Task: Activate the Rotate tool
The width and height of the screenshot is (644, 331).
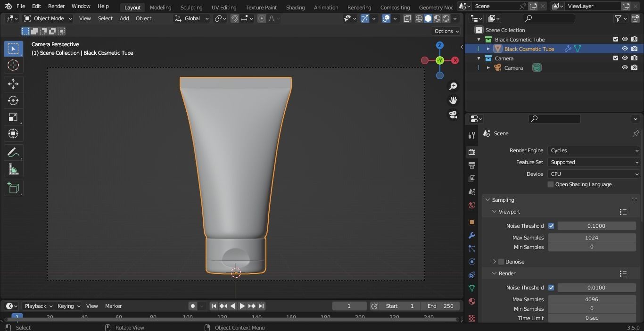Action: pos(13,100)
